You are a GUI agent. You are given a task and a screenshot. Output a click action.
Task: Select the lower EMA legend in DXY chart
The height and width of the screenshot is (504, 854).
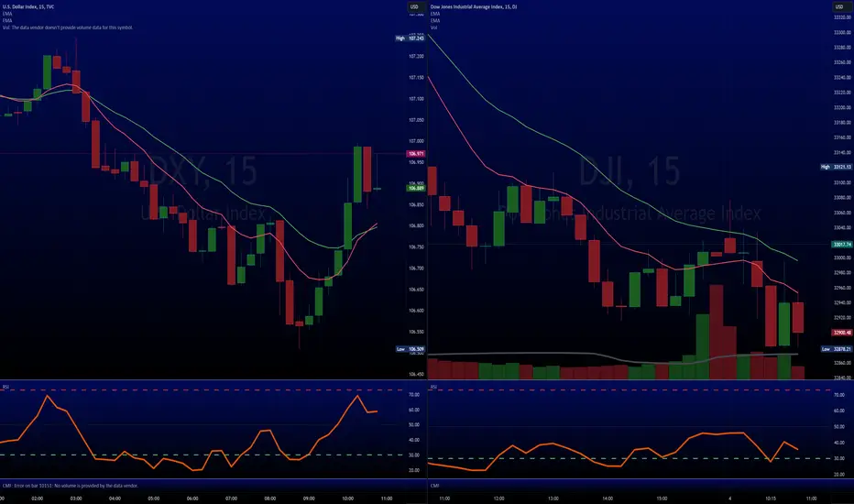coord(7,20)
